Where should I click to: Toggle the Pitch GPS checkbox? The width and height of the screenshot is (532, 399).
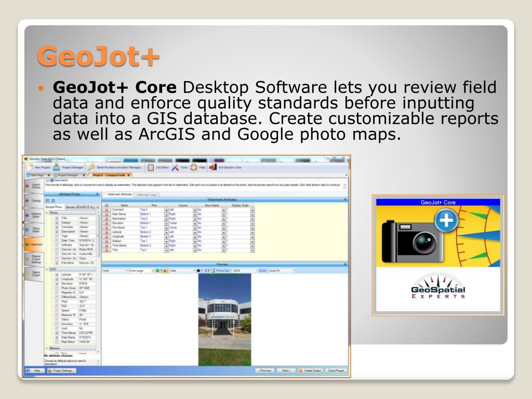57,302
